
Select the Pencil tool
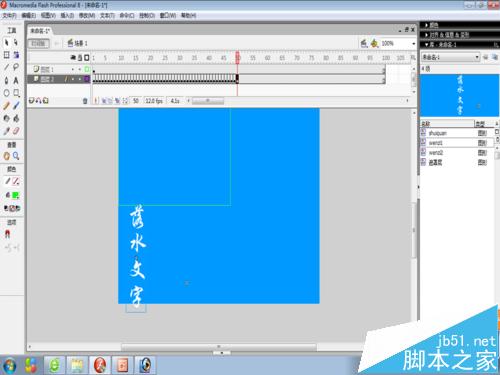pos(6,106)
